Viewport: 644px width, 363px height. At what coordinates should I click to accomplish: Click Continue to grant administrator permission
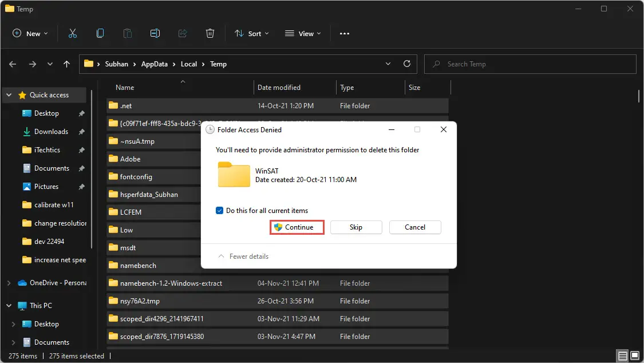coord(297,227)
